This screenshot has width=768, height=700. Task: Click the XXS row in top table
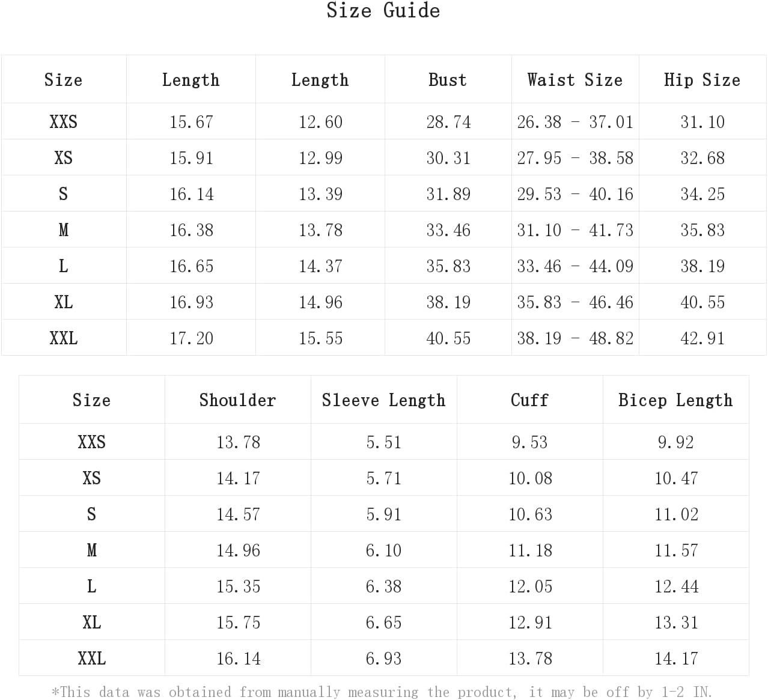(x=383, y=121)
